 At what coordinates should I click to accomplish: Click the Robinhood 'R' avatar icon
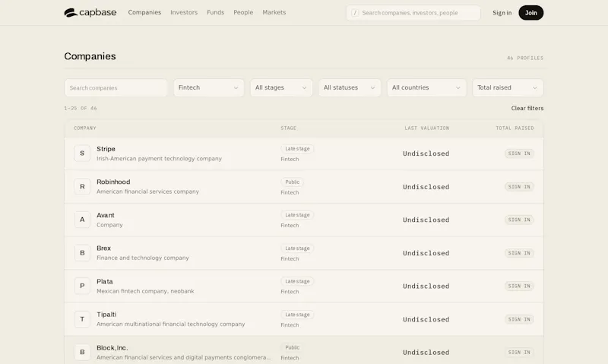point(82,186)
